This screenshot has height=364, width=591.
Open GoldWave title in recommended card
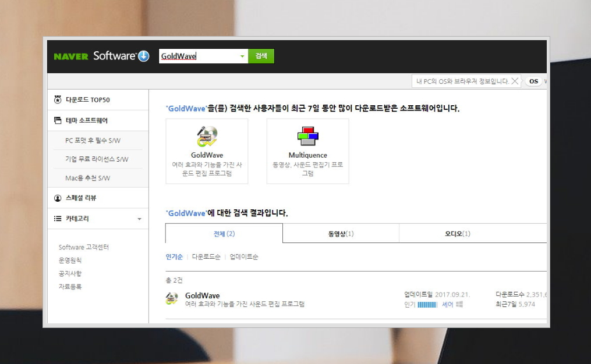(x=207, y=155)
